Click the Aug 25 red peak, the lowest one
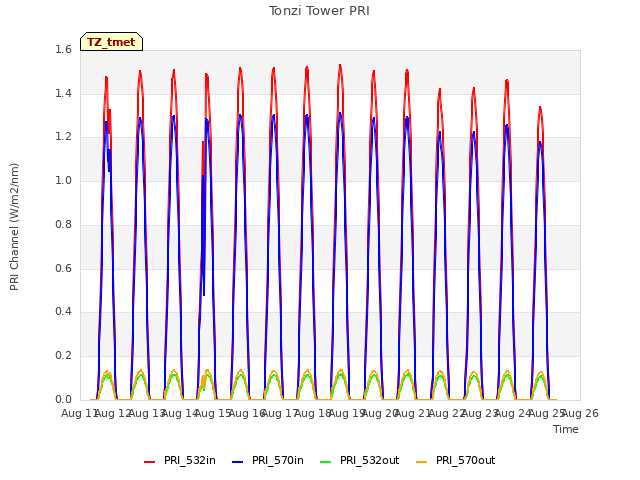The image size is (640, 480). coord(540,108)
